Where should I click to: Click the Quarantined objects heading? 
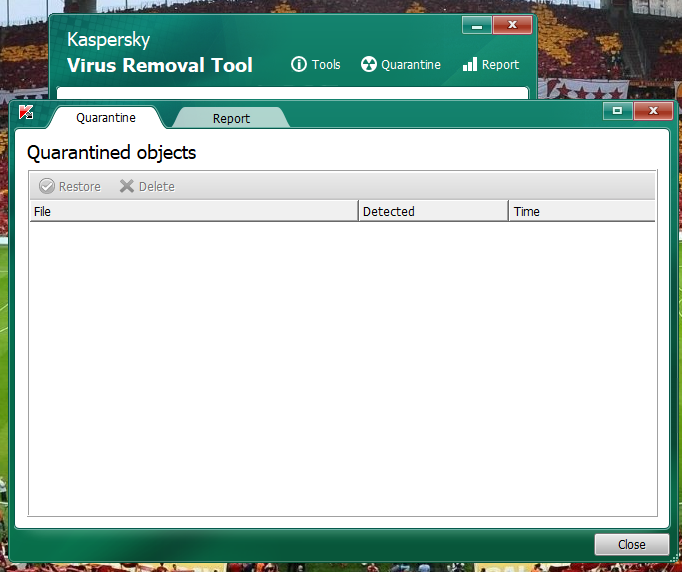[x=111, y=153]
